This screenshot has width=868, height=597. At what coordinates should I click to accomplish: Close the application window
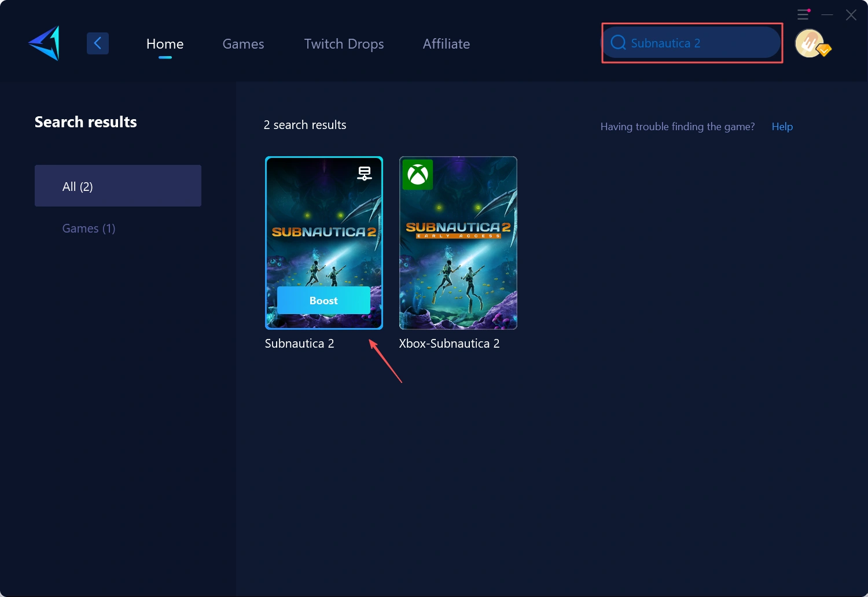point(851,14)
